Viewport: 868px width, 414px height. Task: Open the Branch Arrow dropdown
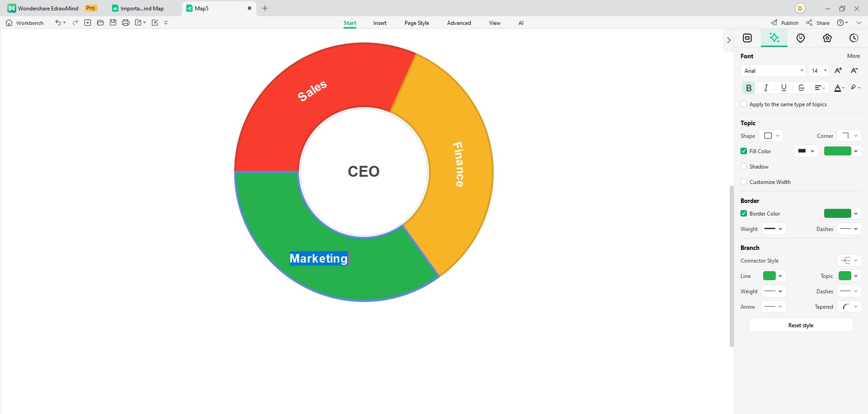point(774,306)
